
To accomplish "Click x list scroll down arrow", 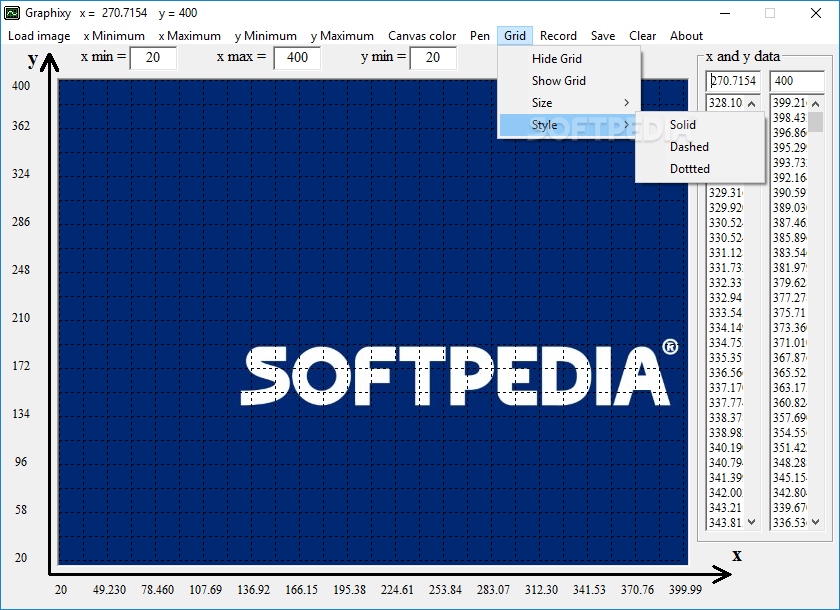I will pyautogui.click(x=752, y=522).
